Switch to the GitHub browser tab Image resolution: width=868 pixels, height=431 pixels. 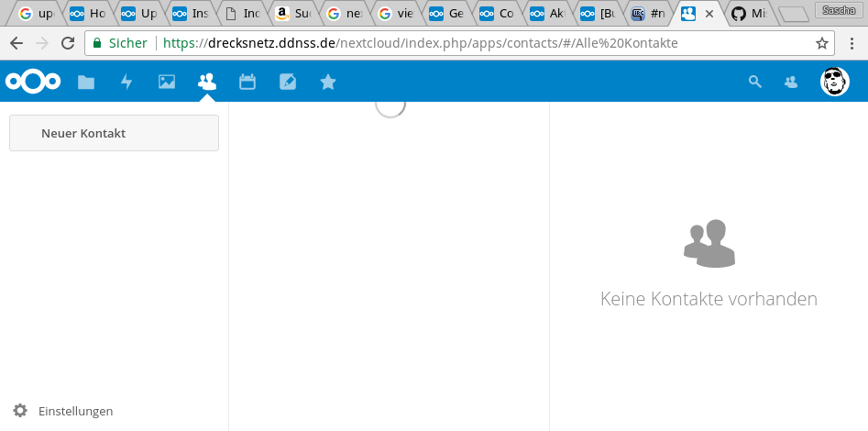click(x=748, y=14)
